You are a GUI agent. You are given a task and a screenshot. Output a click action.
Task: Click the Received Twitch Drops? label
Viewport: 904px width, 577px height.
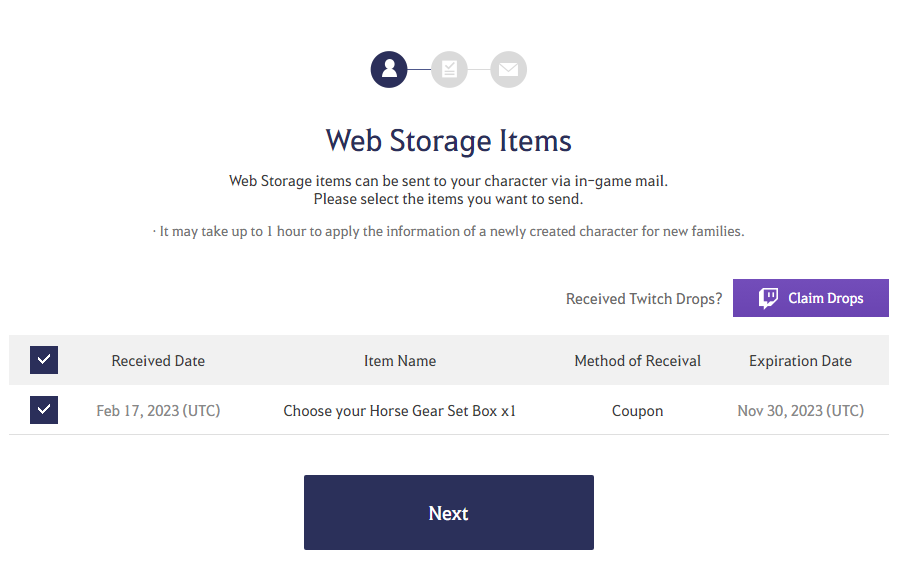coord(644,299)
